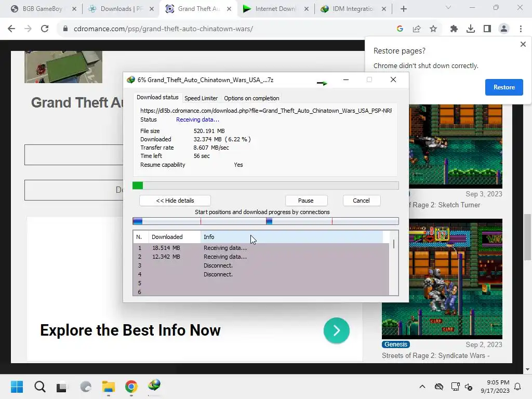Click the browser forward arrow

(x=28, y=29)
